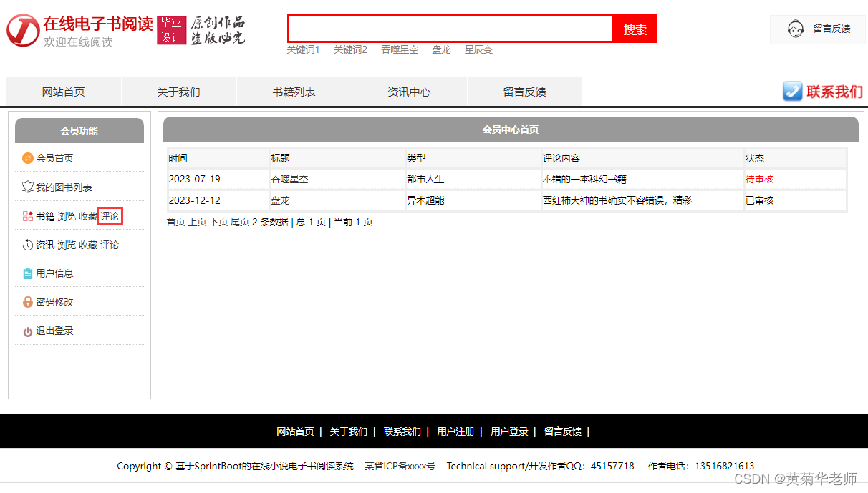This screenshot has width=868, height=493.
Task: Select the 盘龙 hot keyword under the search box
Action: pyautogui.click(x=441, y=49)
